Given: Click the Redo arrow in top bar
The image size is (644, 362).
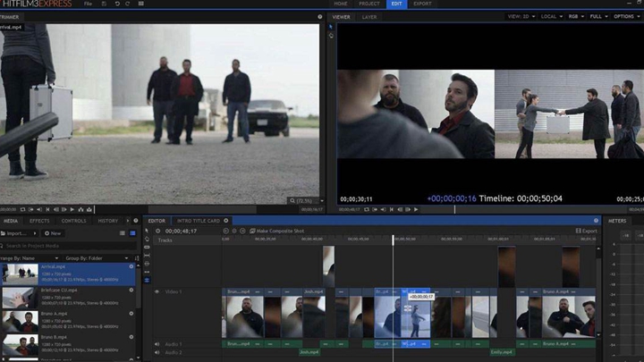Looking at the screenshot, I should tap(127, 4).
